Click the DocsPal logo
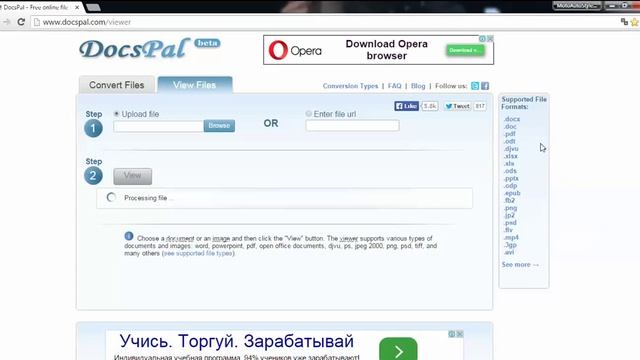The width and height of the screenshot is (640, 360). (135, 49)
